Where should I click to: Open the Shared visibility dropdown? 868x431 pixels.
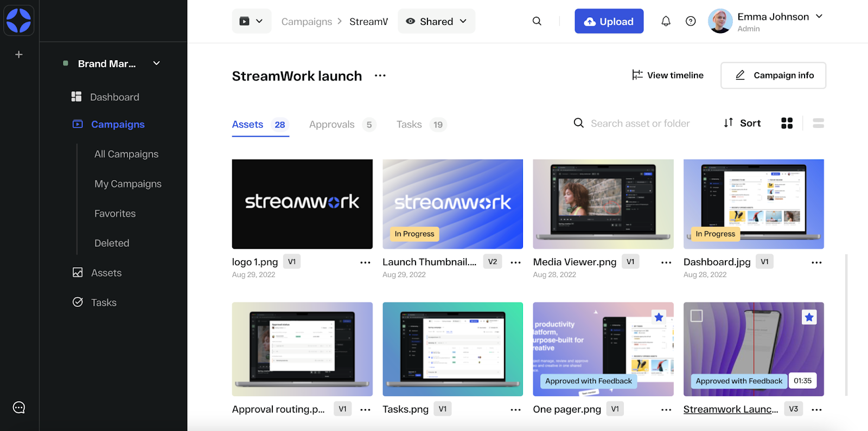(x=436, y=21)
